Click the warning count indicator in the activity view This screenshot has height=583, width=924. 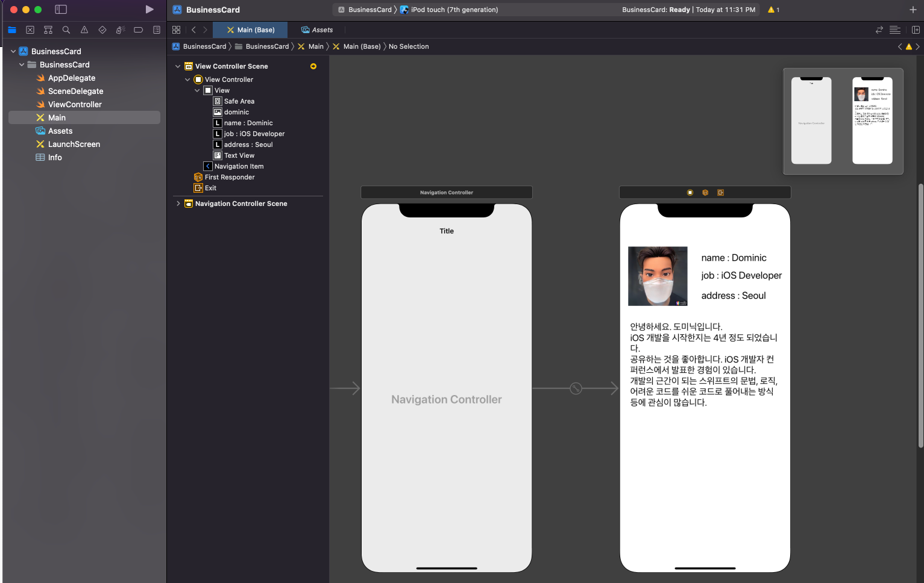click(773, 10)
